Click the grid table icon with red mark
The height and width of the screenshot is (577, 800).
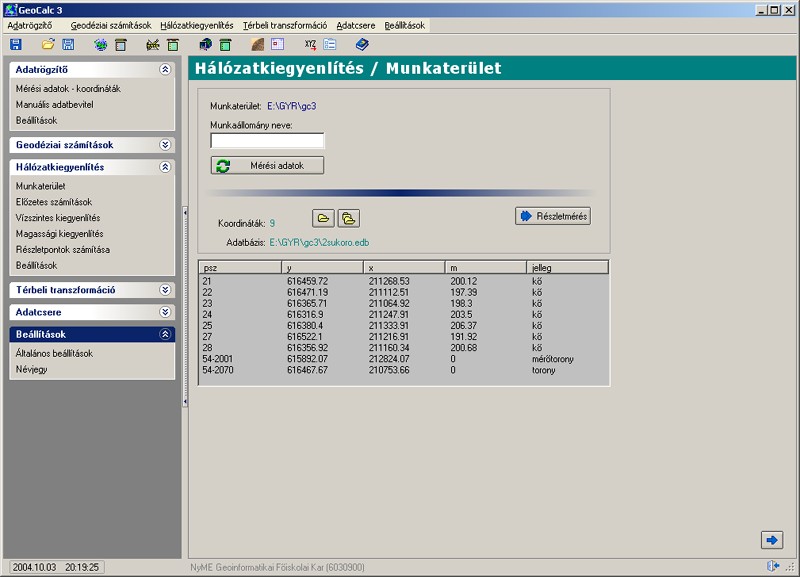pyautogui.click(x=278, y=45)
